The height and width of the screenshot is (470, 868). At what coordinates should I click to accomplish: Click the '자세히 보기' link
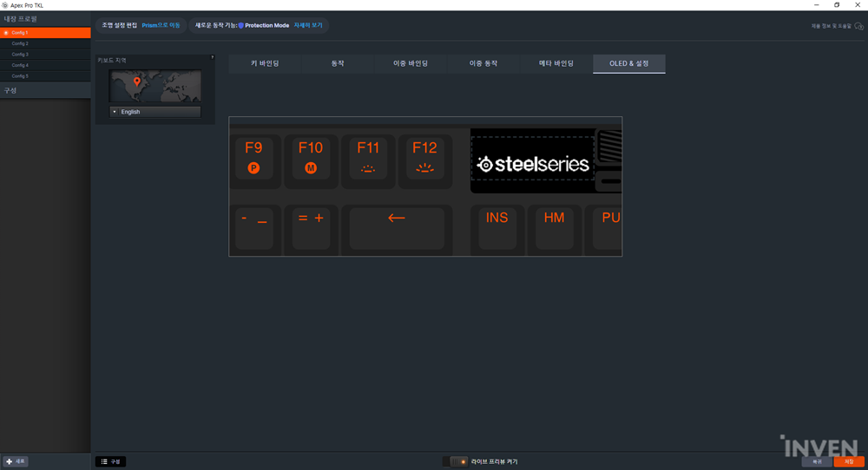tap(308, 25)
